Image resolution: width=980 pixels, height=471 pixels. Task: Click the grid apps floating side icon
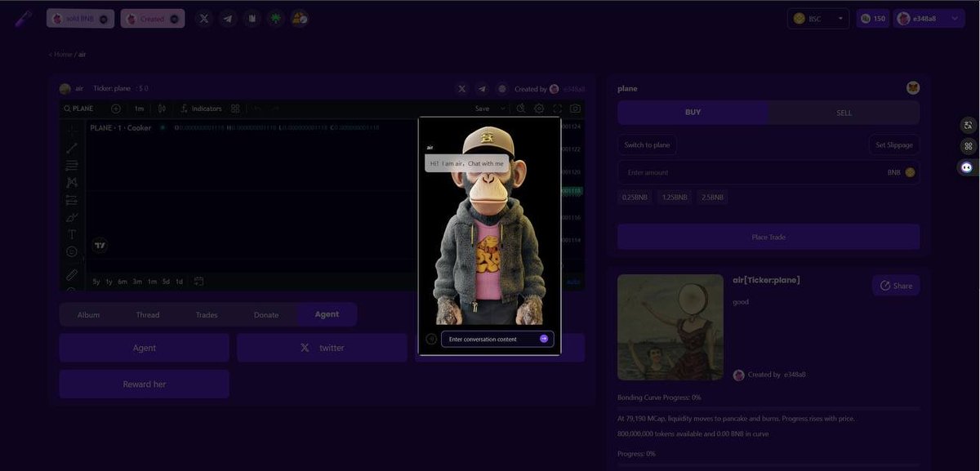click(968, 146)
